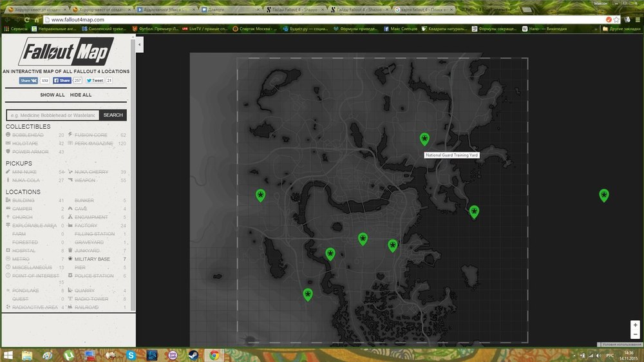Image resolution: width=644 pixels, height=362 pixels.
Task: Click the SHOW ALL link
Action: pos(52,95)
